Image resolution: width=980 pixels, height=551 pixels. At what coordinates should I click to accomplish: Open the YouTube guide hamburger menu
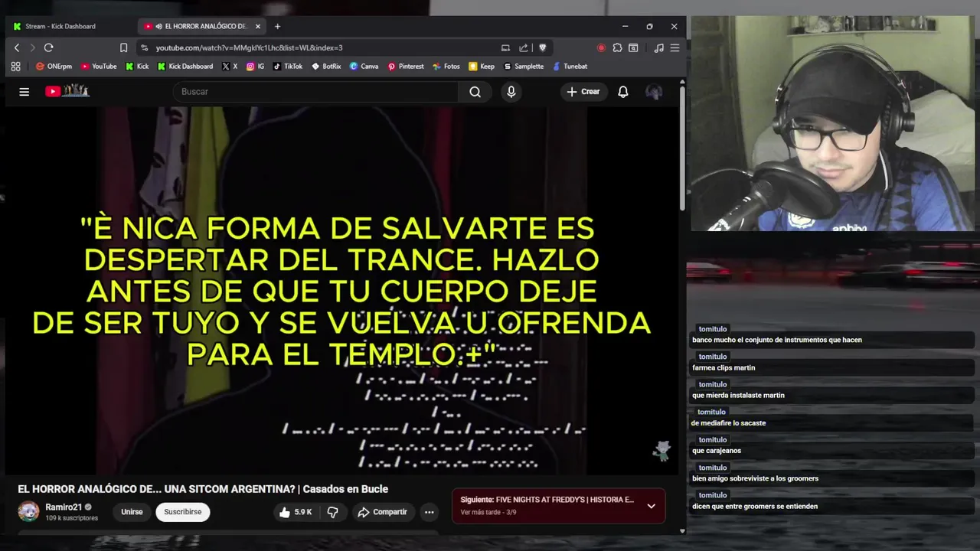[x=24, y=92]
